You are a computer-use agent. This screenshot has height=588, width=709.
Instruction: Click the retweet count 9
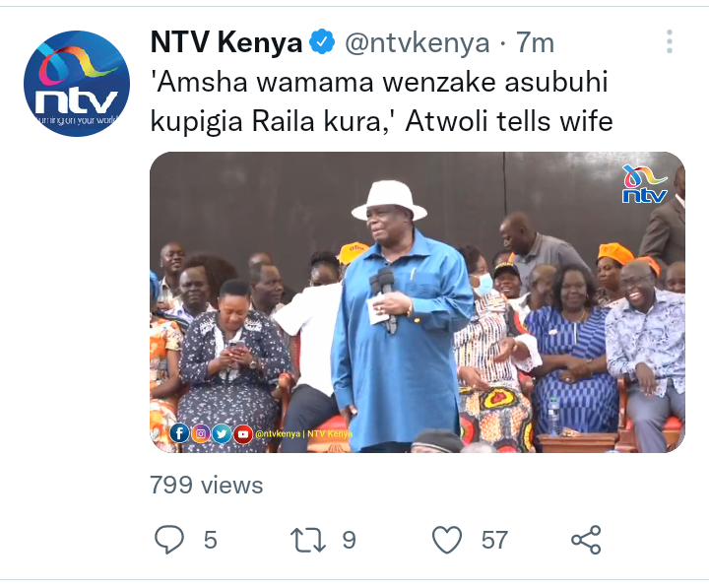349,540
